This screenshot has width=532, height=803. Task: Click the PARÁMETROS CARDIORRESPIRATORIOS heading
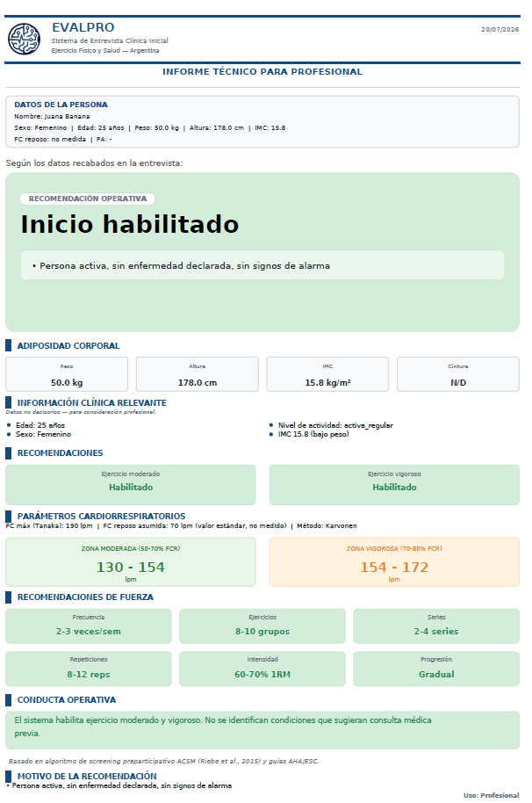click(x=101, y=517)
